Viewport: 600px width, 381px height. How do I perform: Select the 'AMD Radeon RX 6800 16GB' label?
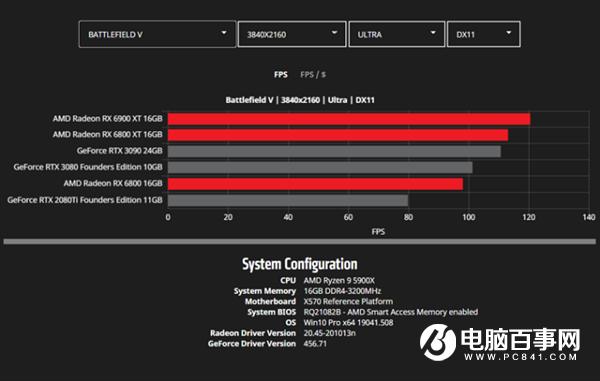pos(113,183)
